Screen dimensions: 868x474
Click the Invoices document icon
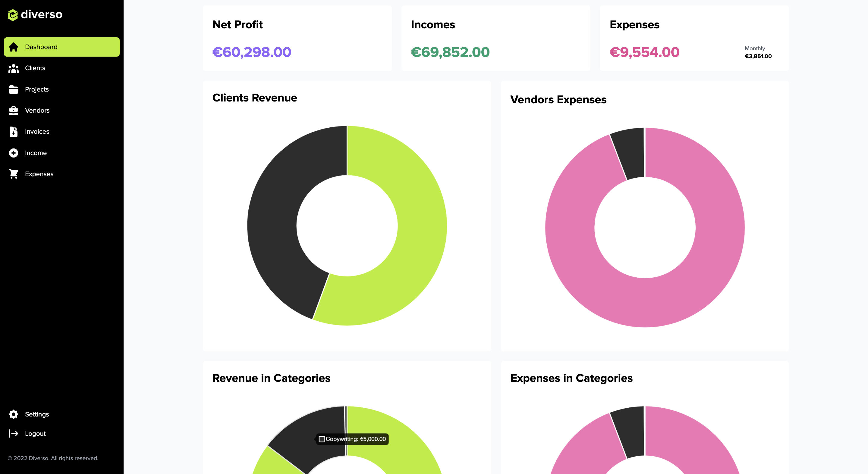tap(14, 132)
